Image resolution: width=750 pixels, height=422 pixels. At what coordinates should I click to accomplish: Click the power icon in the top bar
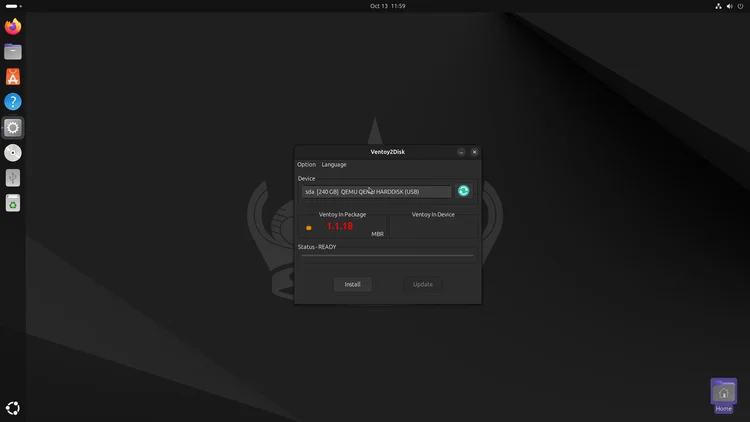coord(740,6)
